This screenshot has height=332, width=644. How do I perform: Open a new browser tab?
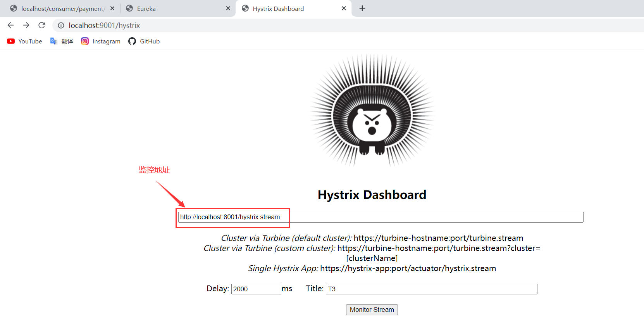[x=362, y=8]
